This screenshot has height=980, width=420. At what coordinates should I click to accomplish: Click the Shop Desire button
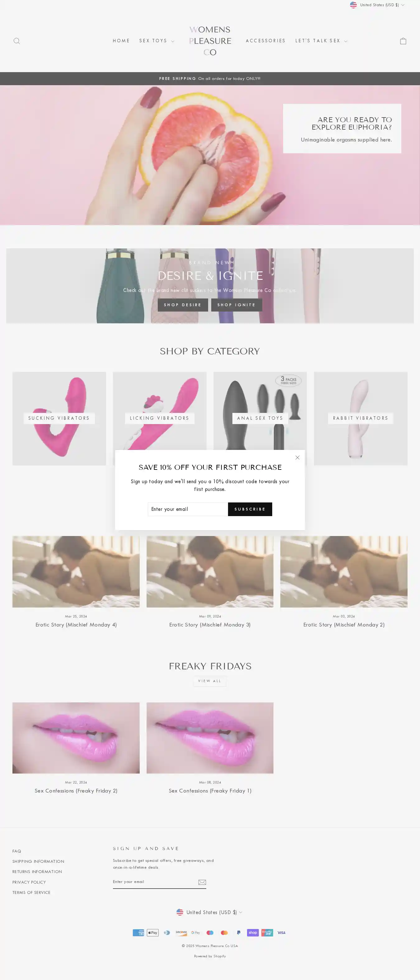click(183, 305)
